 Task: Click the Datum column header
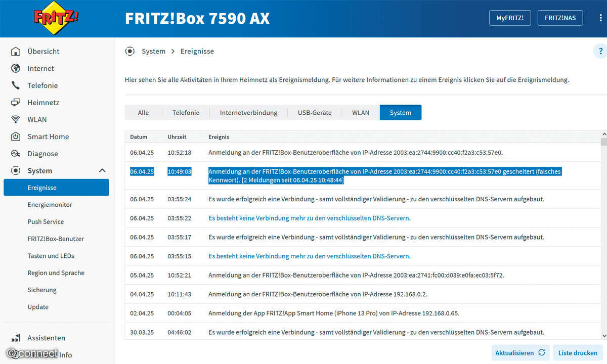139,137
